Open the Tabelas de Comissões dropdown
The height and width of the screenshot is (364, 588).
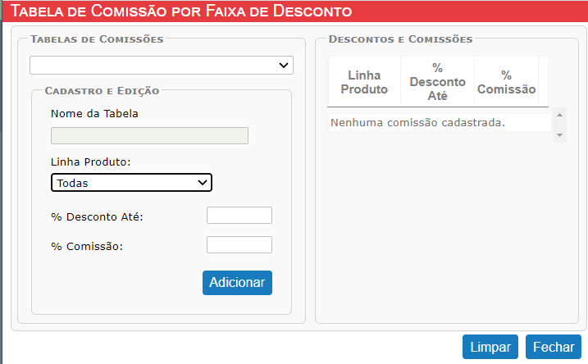pyautogui.click(x=162, y=66)
